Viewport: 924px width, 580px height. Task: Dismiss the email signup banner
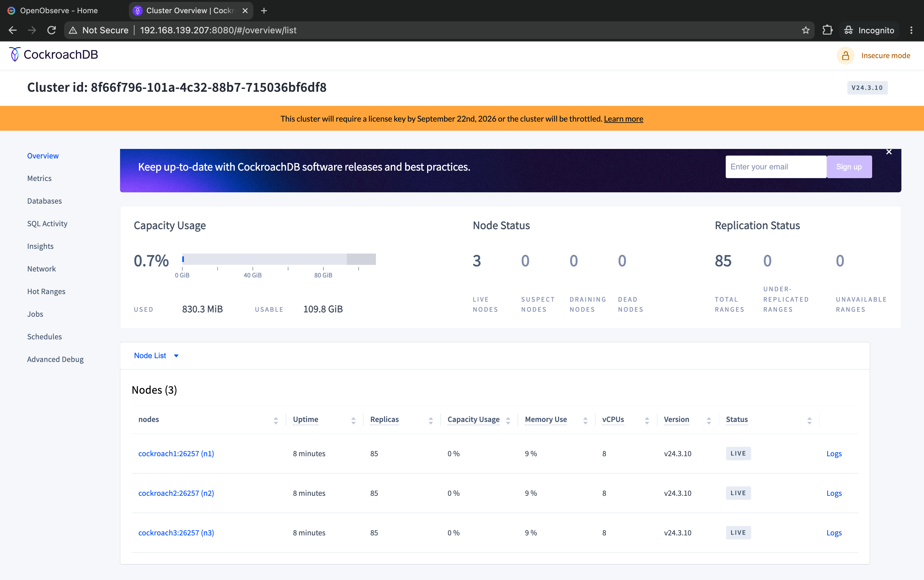click(889, 152)
